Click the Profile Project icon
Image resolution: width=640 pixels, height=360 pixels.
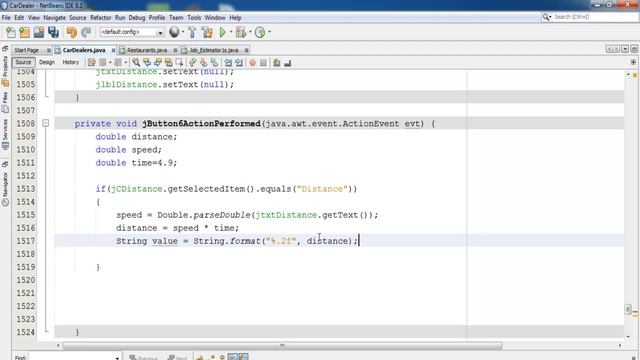pyautogui.click(x=260, y=32)
